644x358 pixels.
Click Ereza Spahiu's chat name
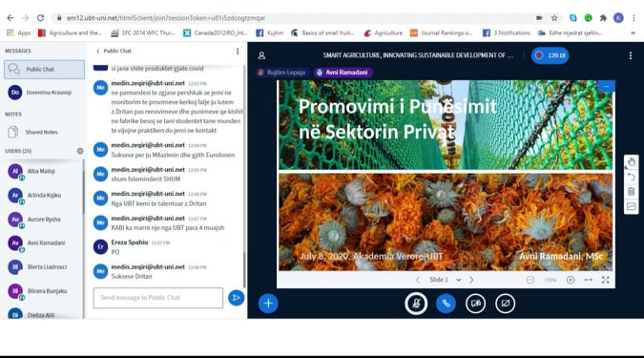pos(130,242)
